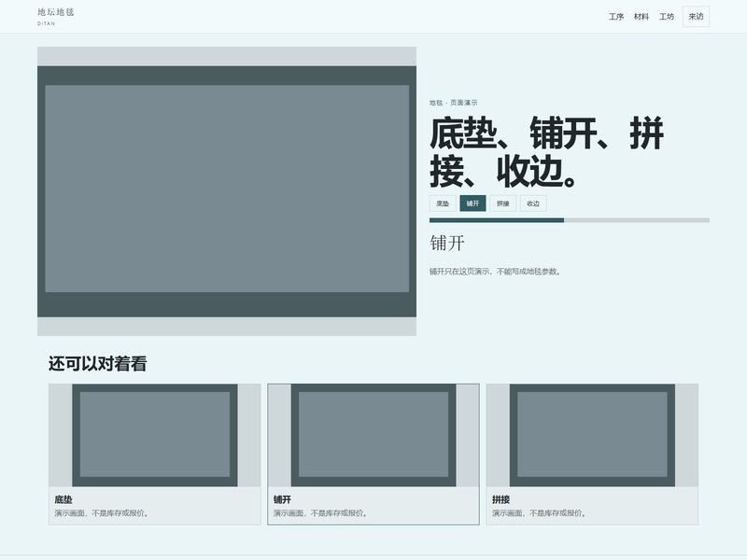Click the 铺开 card title
The height and width of the screenshot is (560, 747).
coord(282,499)
